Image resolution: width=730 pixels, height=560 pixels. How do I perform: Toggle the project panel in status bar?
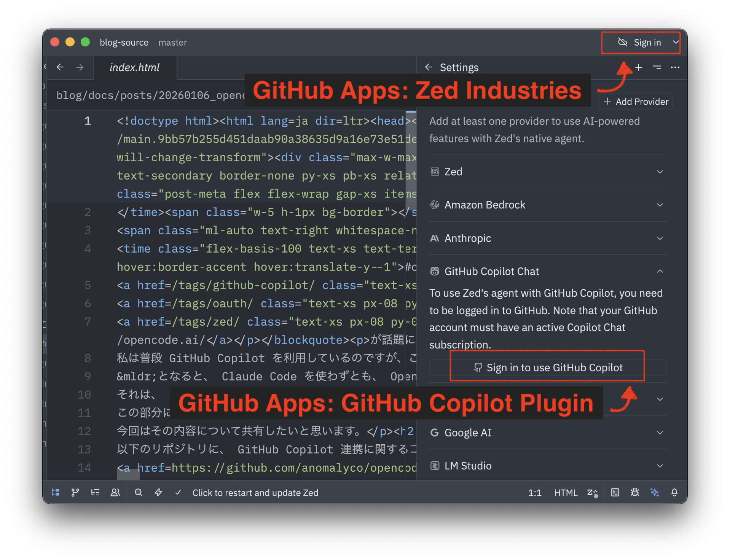pos(56,492)
